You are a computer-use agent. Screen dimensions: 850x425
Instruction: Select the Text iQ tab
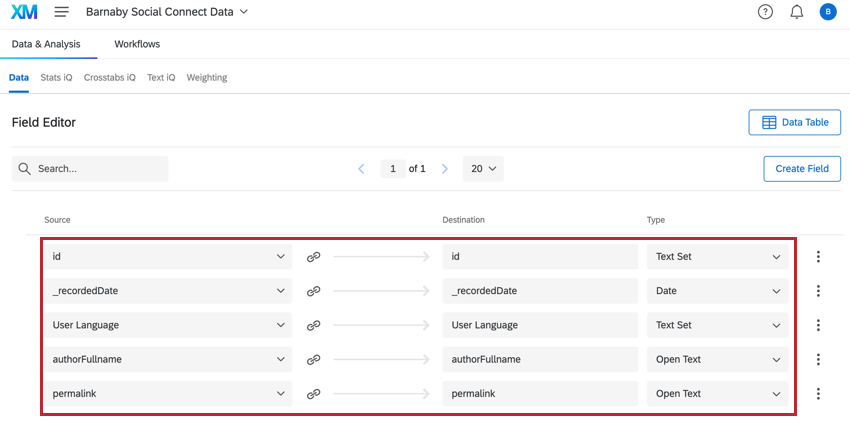point(161,78)
